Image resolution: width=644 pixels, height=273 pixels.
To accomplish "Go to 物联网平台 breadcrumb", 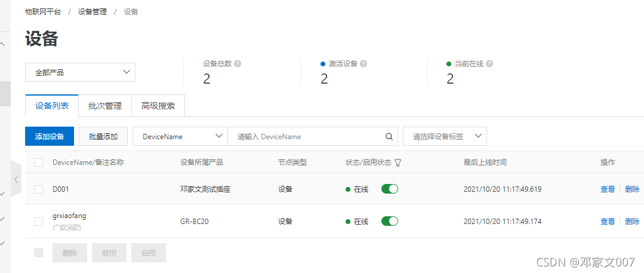I will point(43,11).
